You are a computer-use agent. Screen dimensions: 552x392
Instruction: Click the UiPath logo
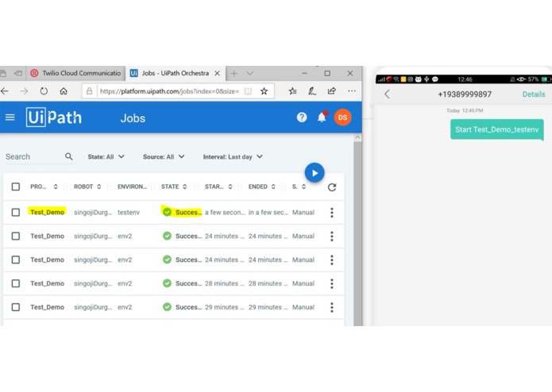pos(54,117)
